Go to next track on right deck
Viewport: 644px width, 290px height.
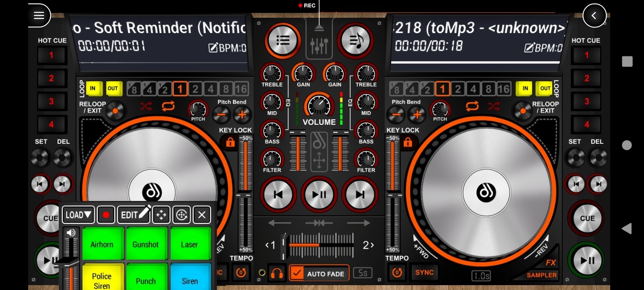point(599,184)
